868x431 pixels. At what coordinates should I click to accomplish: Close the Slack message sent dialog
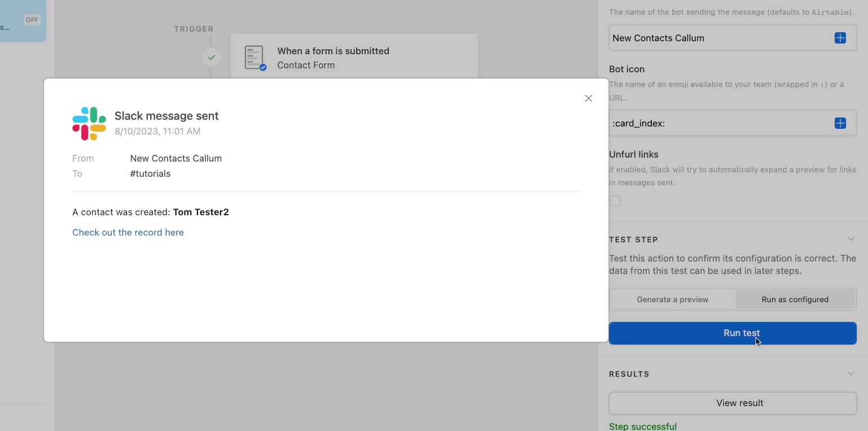(588, 98)
